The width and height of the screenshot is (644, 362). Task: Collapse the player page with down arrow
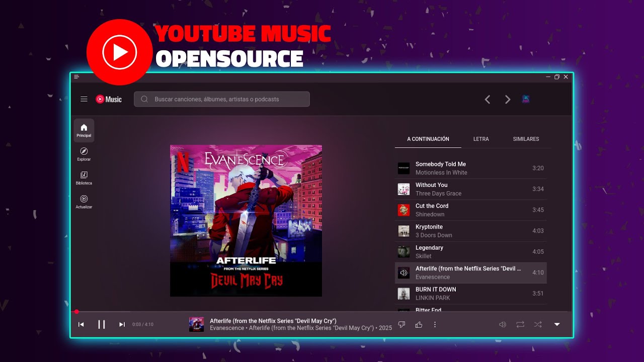557,324
